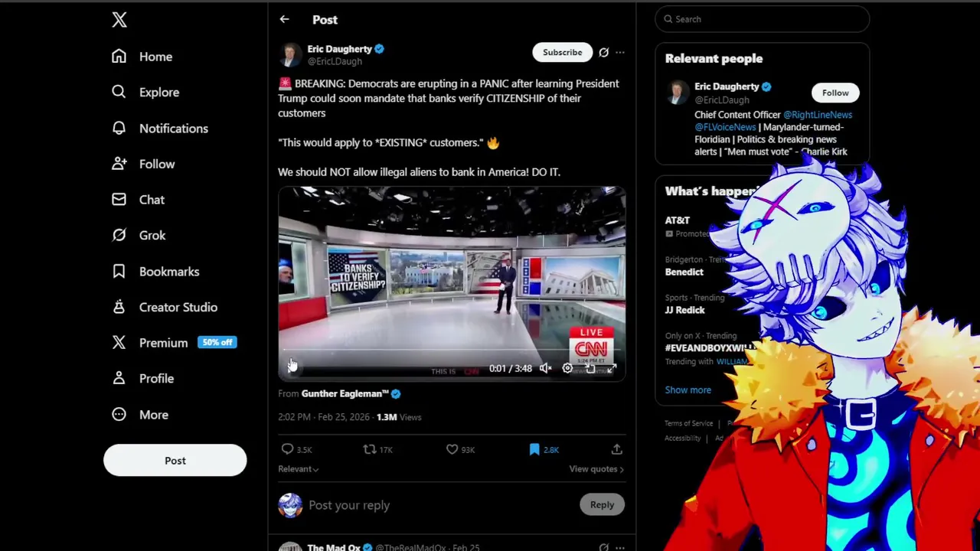Click the Reply button
Image resolution: width=980 pixels, height=551 pixels.
602,505
